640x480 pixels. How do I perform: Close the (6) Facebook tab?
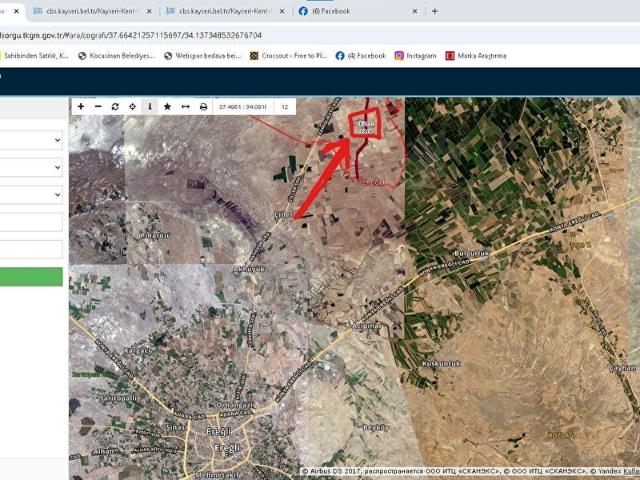point(415,11)
